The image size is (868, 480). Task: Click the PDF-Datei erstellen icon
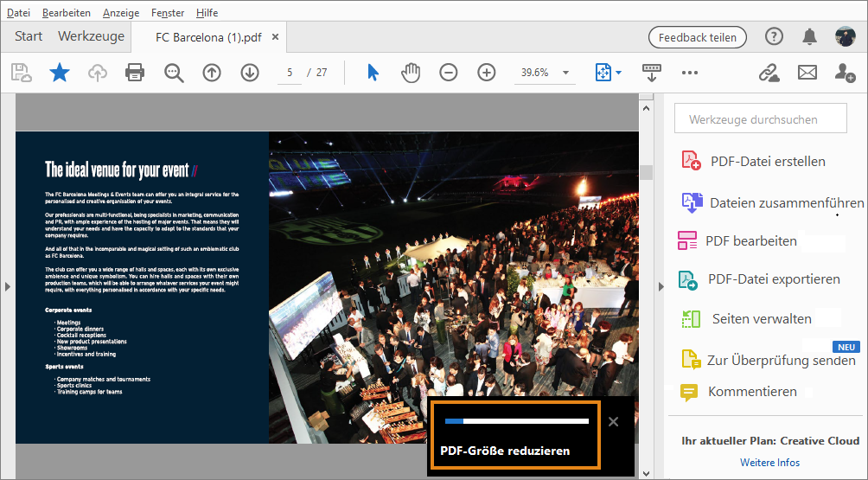coord(691,161)
